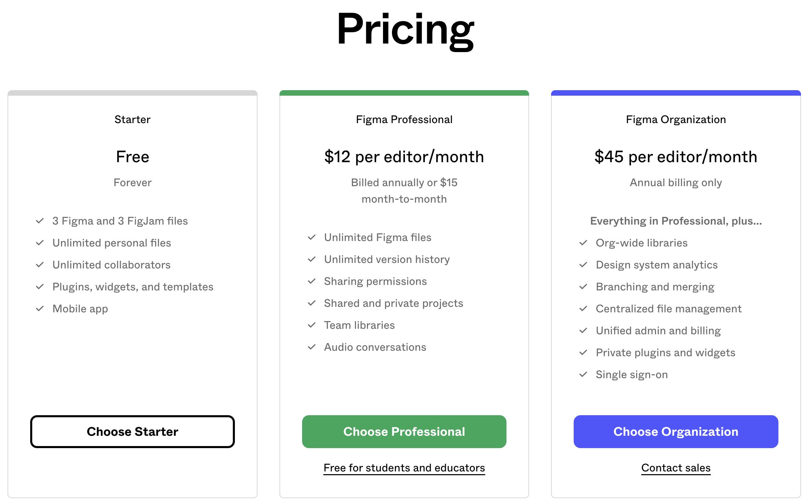The width and height of the screenshot is (812, 504).
Task: Click the green bar atop Professional card
Action: pyautogui.click(x=404, y=93)
